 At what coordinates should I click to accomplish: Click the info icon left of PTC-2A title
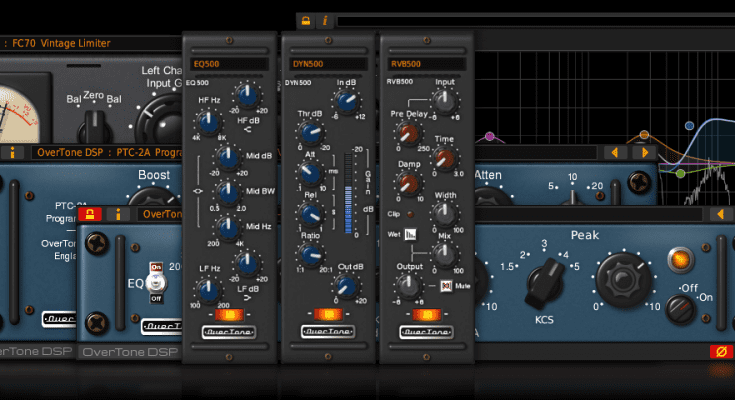(x=12, y=153)
